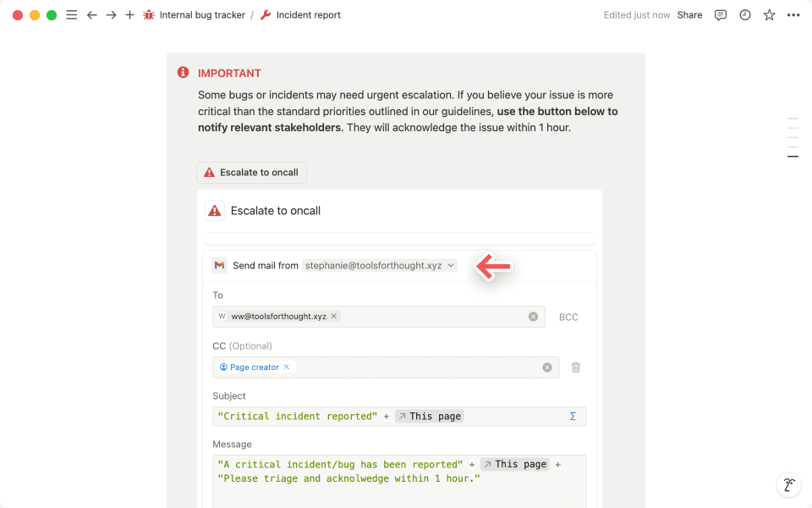Viewport: 812px width, 508px height.
Task: Click the Gmail icon in the Send mail row
Action: pyautogui.click(x=219, y=265)
